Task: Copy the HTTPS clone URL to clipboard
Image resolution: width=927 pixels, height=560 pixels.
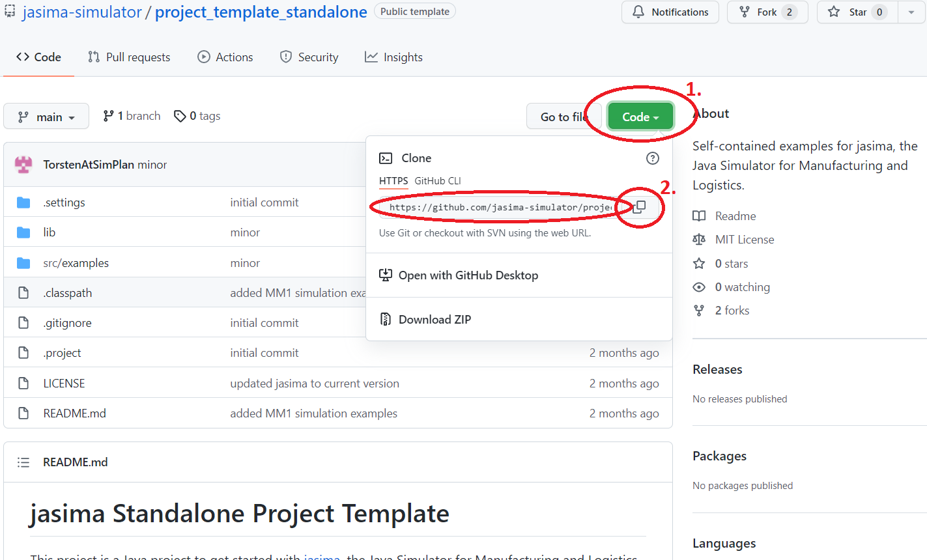Action: coord(640,206)
